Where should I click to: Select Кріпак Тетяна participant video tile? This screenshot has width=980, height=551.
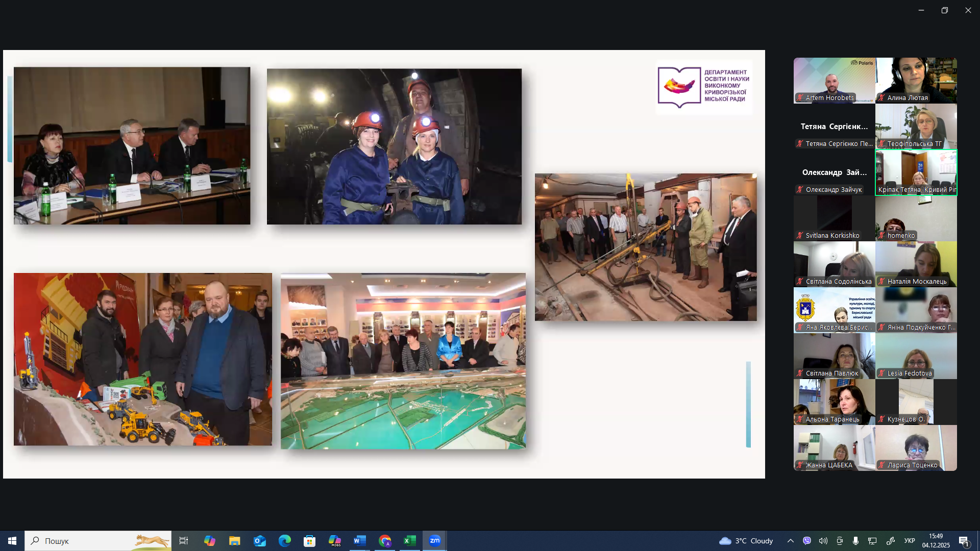pos(916,172)
